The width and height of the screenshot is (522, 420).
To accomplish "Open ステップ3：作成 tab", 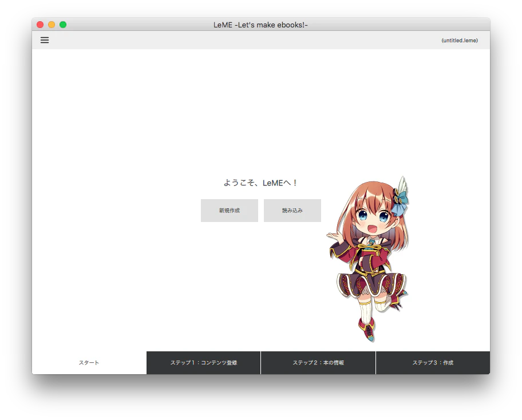I will 433,363.
